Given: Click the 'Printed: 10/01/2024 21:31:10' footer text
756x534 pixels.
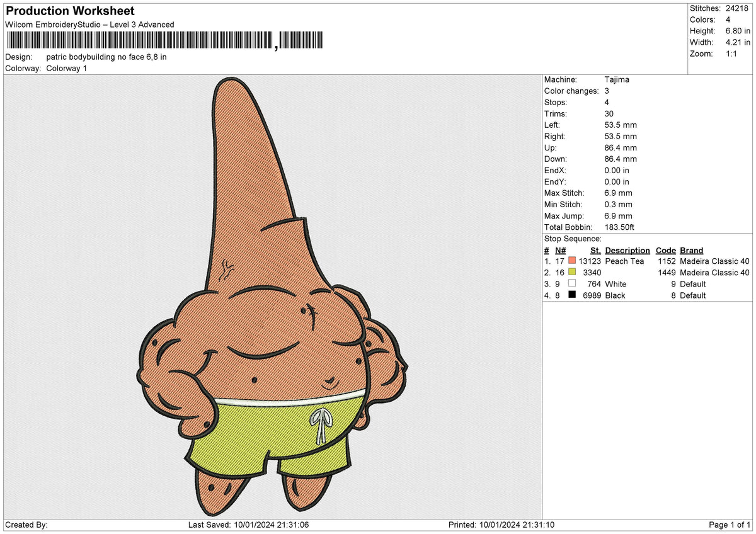Looking at the screenshot, I should (501, 525).
